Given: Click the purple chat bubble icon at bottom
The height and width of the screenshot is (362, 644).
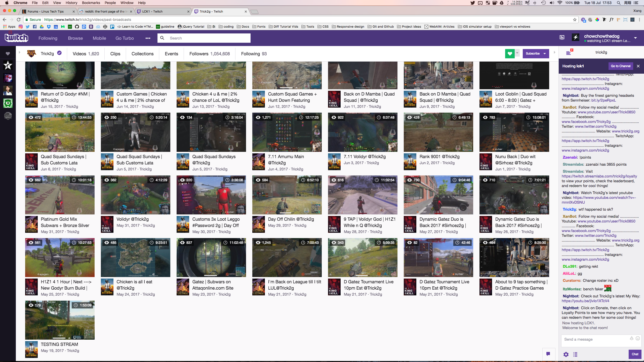Looking at the screenshot, I should (548, 354).
